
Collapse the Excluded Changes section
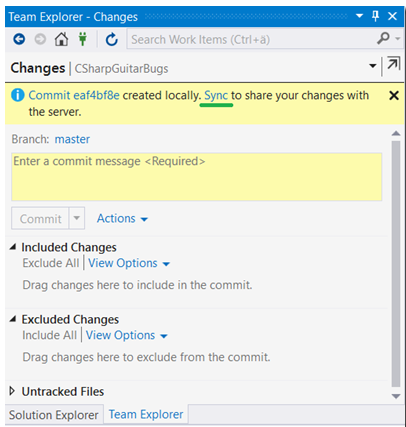[13, 319]
